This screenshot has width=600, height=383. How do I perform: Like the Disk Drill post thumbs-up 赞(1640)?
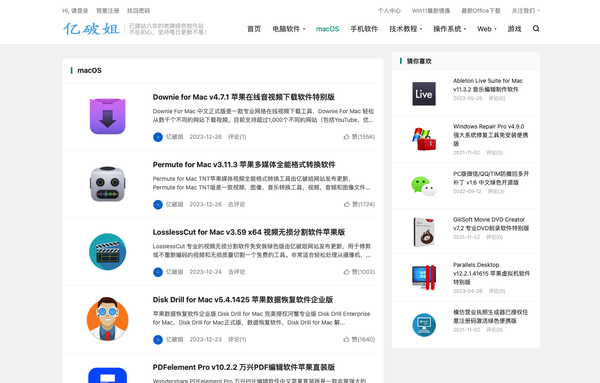(359, 339)
